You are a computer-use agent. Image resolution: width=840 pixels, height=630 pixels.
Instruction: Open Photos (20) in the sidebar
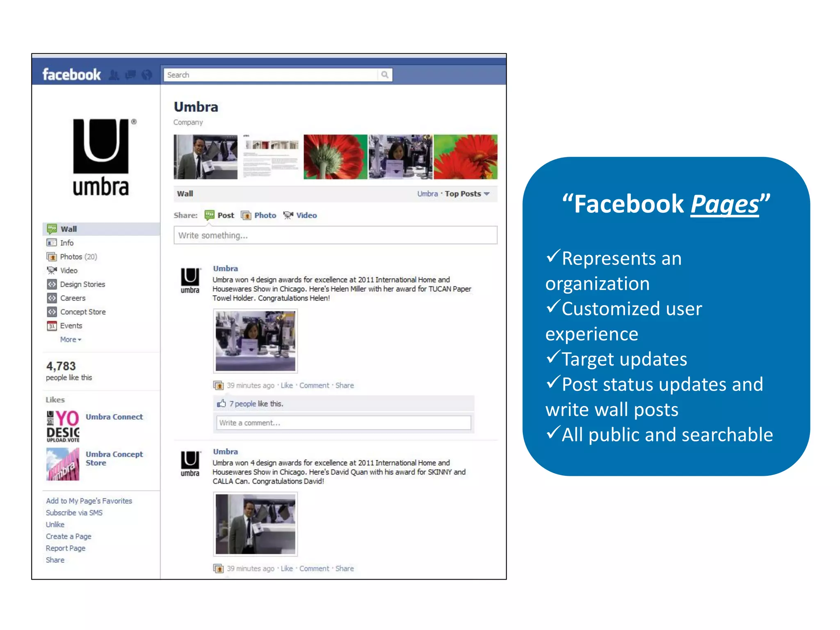tap(78, 257)
